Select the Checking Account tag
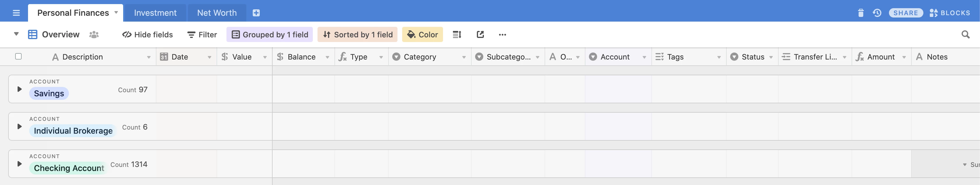980x185 pixels. [69, 168]
